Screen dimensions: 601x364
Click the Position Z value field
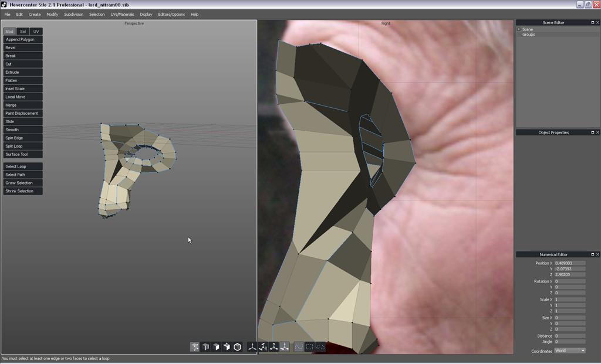(x=570, y=275)
